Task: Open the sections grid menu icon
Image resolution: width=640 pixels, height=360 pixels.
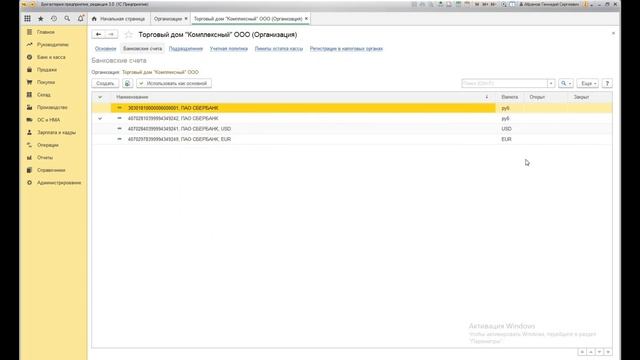Action: [27, 18]
